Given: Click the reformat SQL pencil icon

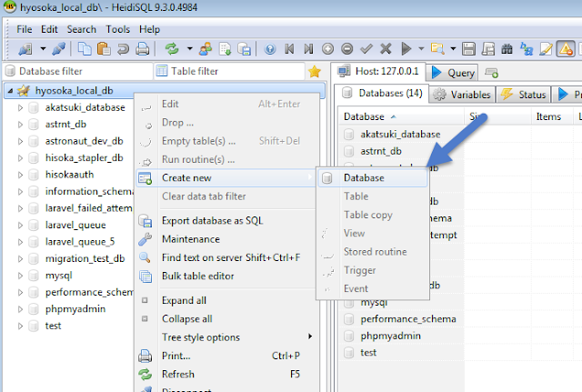Looking at the screenshot, I should pyautogui.click(x=546, y=49).
